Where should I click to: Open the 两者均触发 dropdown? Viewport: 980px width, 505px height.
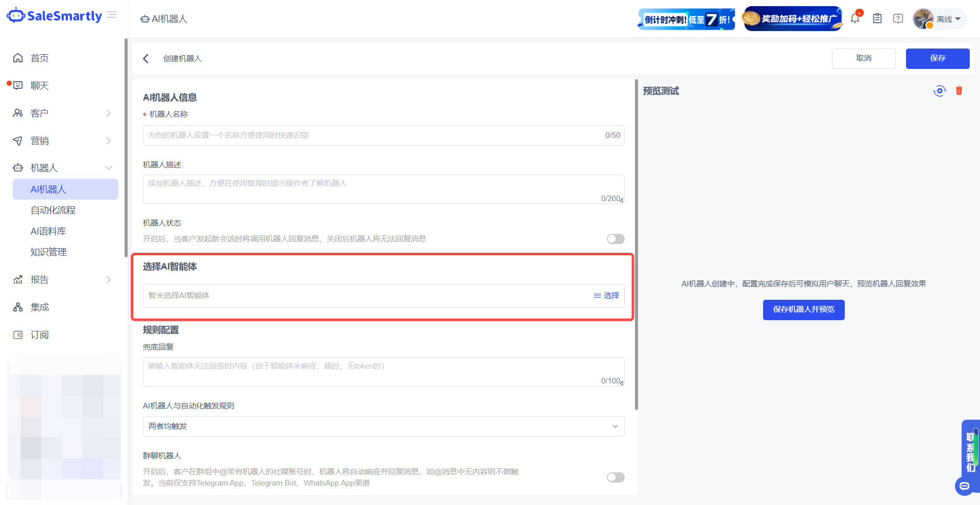click(x=383, y=426)
